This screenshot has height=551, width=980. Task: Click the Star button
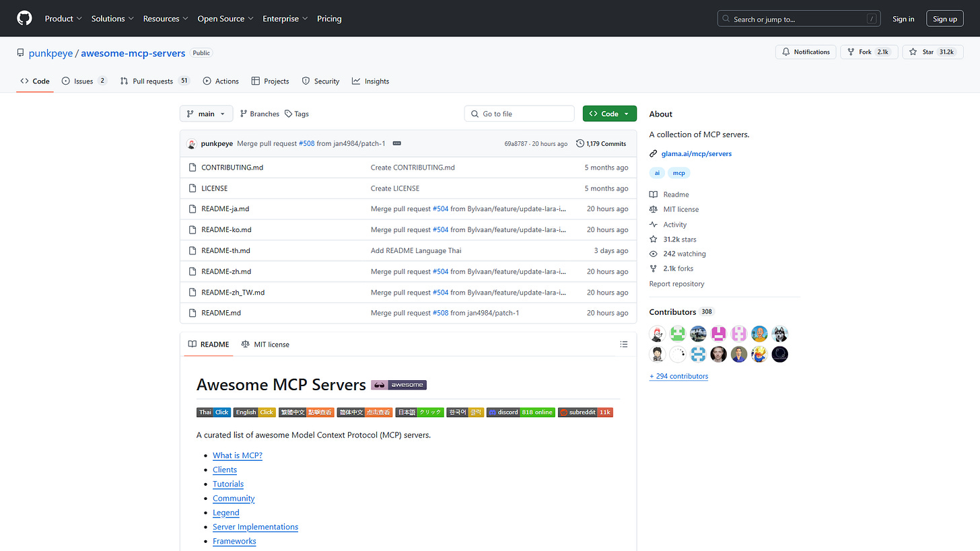[x=933, y=52]
